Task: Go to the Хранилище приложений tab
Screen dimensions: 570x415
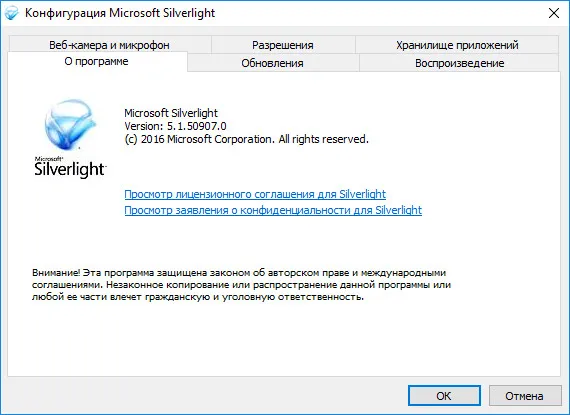Action: pos(457,45)
